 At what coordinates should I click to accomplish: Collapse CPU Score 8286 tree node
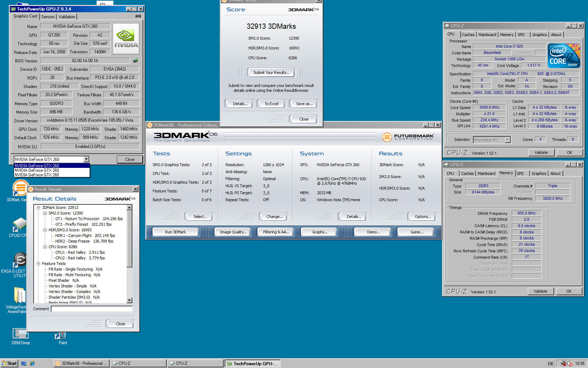tap(45, 247)
